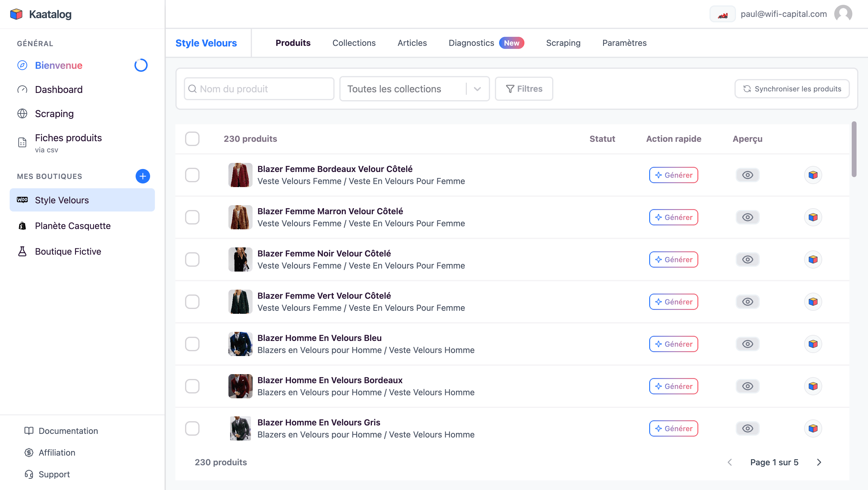Click Générer for Blazer Femme Noir
Screen dimensions: 868x490
click(673, 259)
